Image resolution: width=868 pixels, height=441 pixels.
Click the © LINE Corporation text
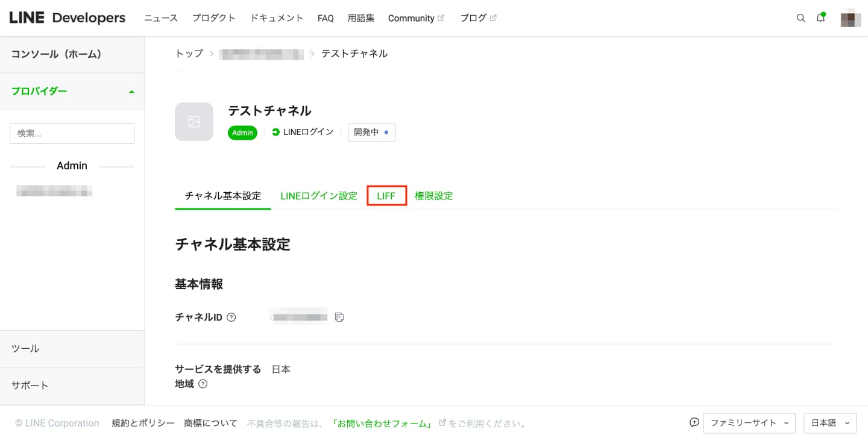tap(57, 423)
